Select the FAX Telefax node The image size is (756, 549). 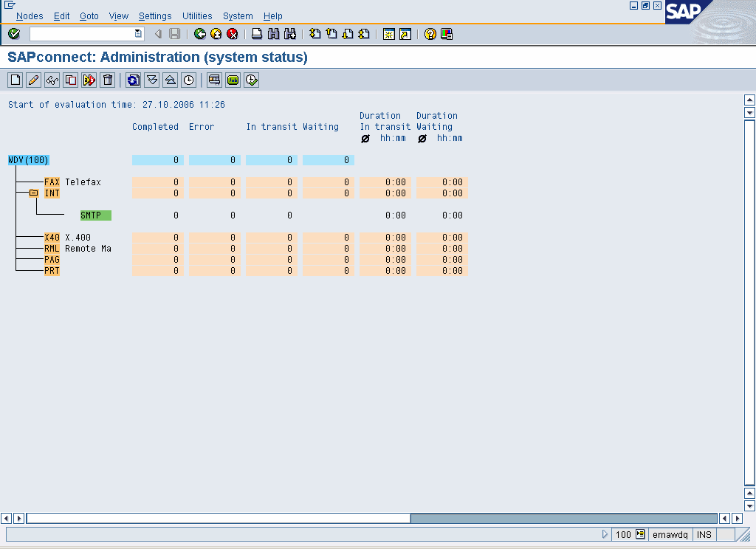click(x=52, y=182)
